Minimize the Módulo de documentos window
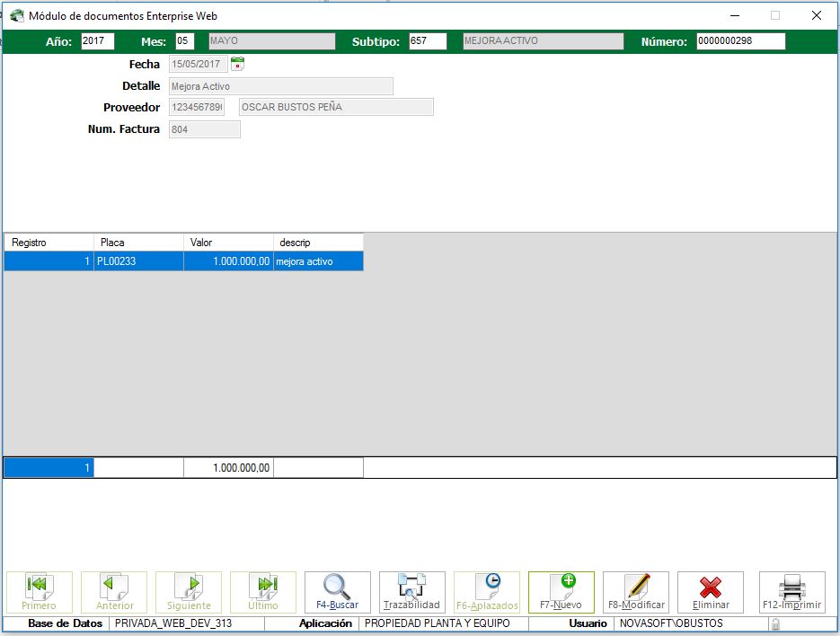Image resolution: width=840 pixels, height=636 pixels. (735, 15)
